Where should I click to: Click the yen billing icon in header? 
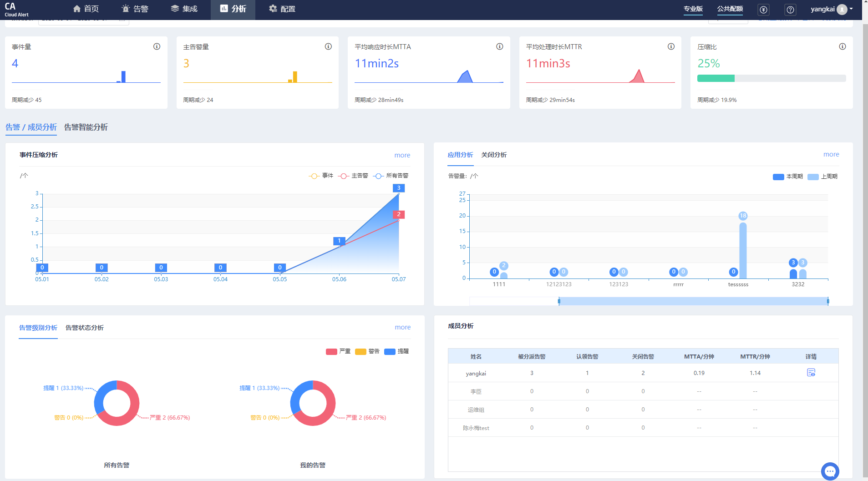click(764, 10)
